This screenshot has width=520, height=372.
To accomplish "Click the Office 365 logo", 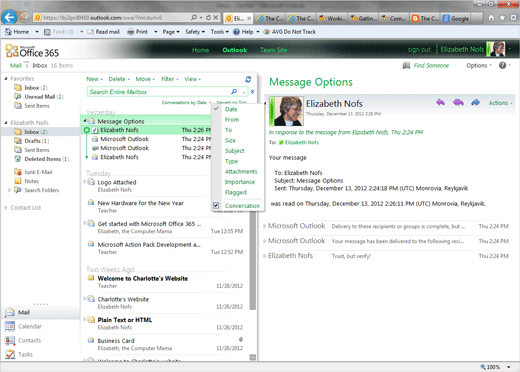I will (x=32, y=51).
